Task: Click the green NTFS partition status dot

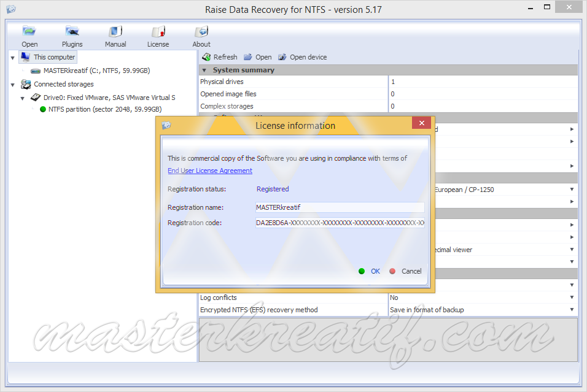Action: pyautogui.click(x=43, y=109)
